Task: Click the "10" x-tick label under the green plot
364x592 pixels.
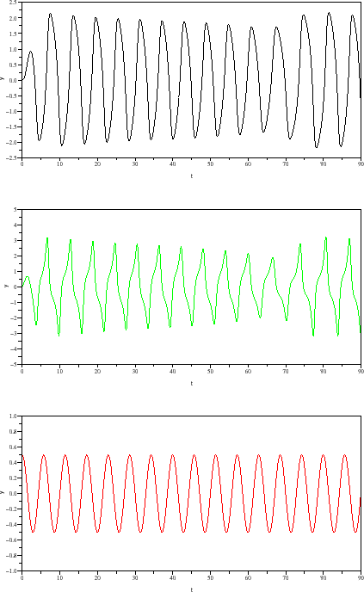Action: click(59, 372)
